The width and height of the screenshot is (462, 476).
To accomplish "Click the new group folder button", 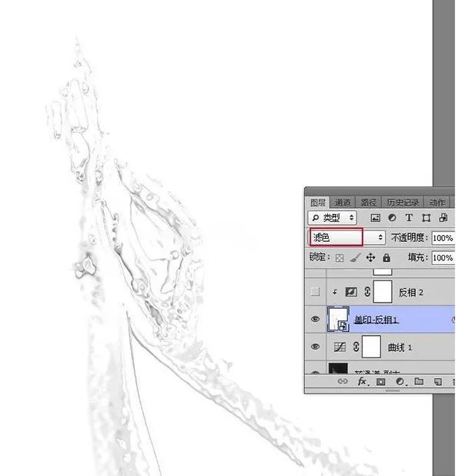I will tap(419, 382).
